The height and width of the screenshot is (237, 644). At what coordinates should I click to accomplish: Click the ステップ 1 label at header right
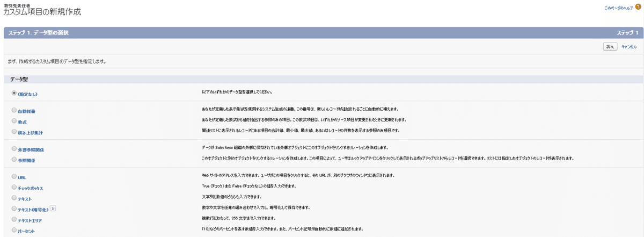[627, 33]
